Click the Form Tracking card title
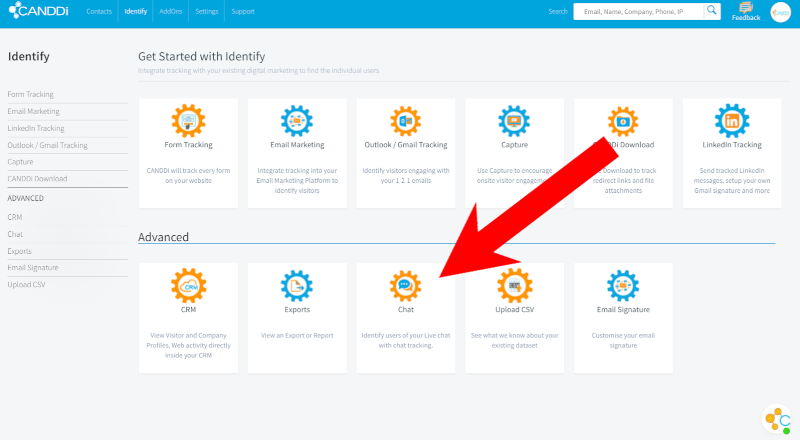The width and height of the screenshot is (800, 440). click(x=188, y=144)
